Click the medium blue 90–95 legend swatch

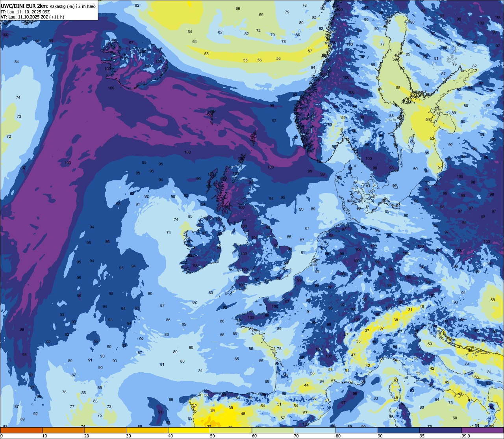[x=398, y=430]
